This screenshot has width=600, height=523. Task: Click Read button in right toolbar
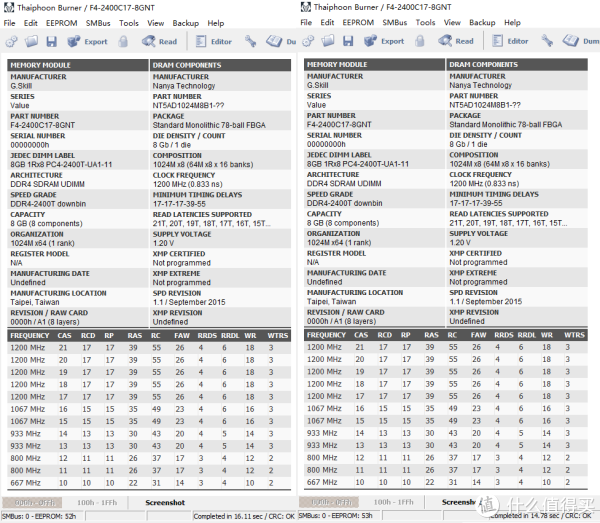pos(455,41)
